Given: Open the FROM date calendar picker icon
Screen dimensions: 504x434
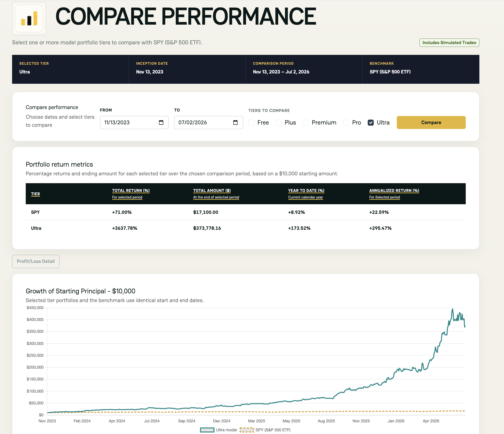Looking at the screenshot, I should pos(161,122).
